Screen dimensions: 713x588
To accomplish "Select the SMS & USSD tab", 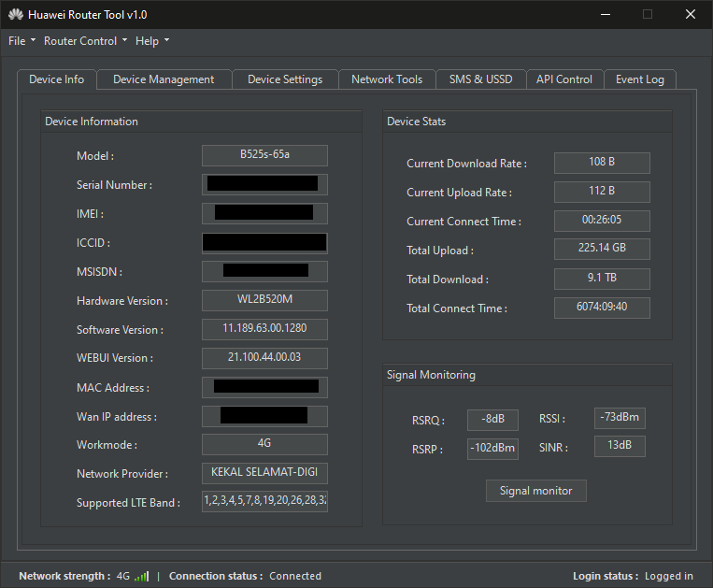I will click(x=480, y=79).
